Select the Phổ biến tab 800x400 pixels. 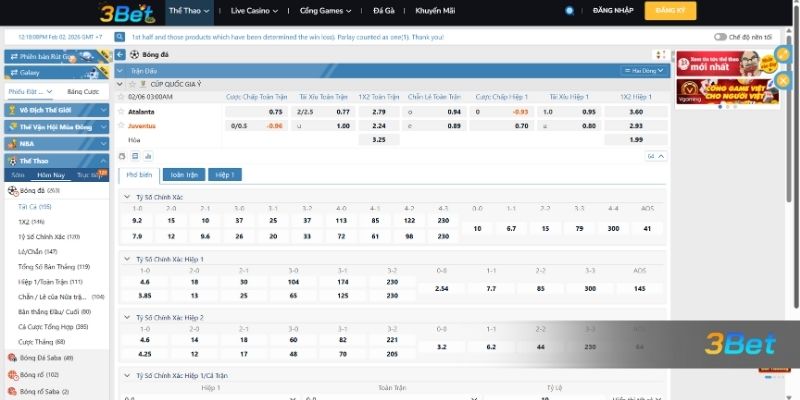(x=139, y=175)
